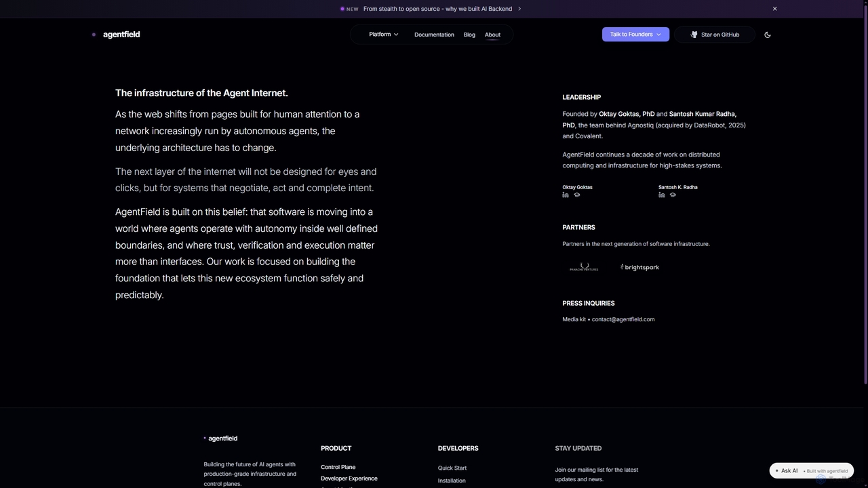The width and height of the screenshot is (868, 488).
Task: Open the Control Plane footer link
Action: pyautogui.click(x=338, y=467)
